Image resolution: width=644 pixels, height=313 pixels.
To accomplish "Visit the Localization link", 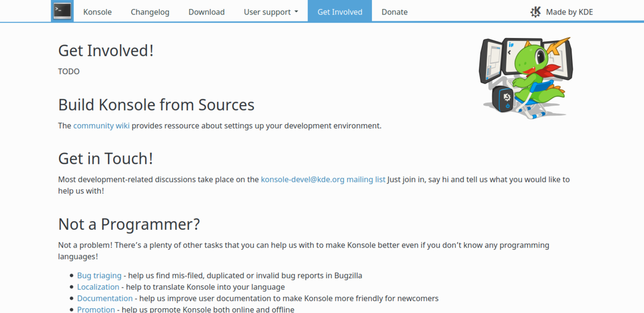I will [98, 287].
